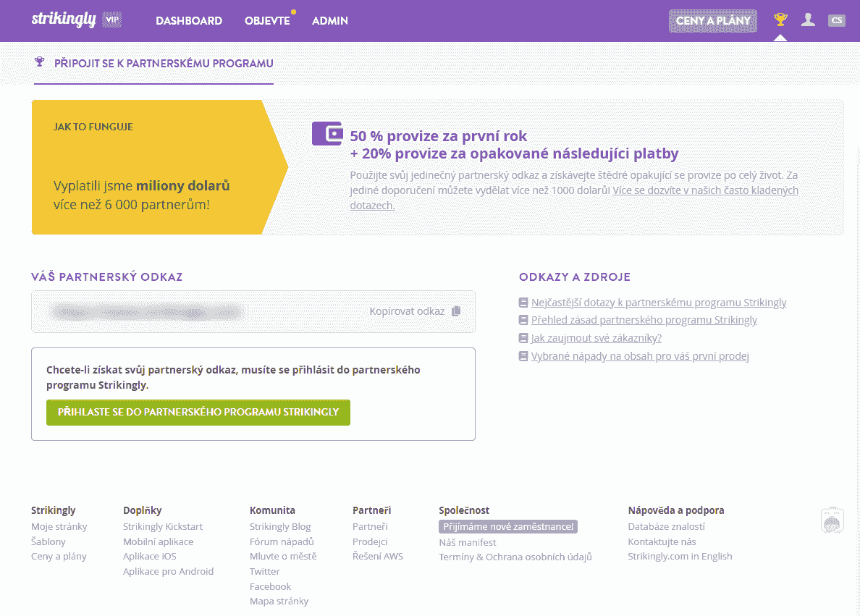Click Kopírovat odkaz text

pyautogui.click(x=407, y=311)
